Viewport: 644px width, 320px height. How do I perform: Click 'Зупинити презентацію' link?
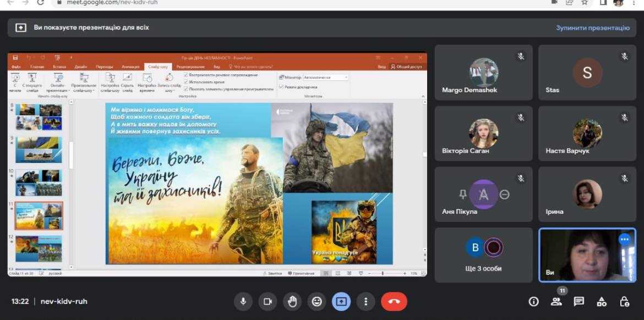[x=592, y=28]
